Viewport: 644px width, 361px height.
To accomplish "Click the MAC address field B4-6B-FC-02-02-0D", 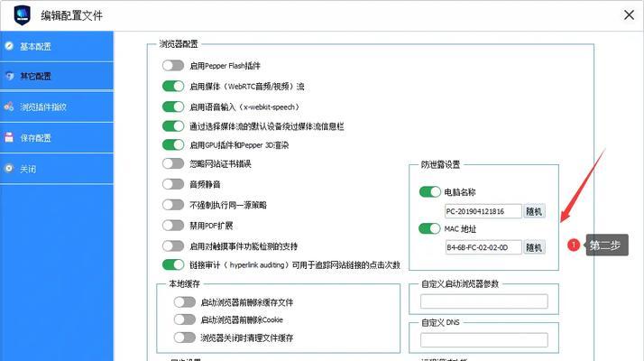I will [x=483, y=247].
